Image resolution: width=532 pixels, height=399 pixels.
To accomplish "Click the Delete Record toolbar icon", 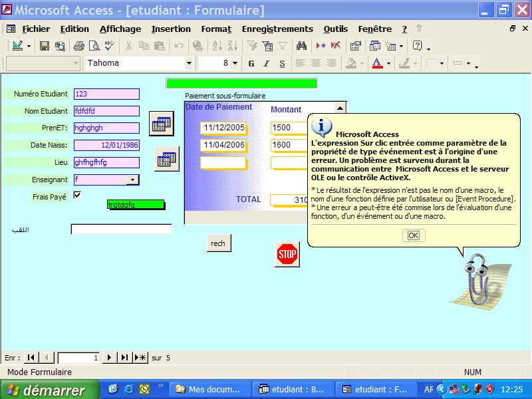I will click(x=336, y=46).
